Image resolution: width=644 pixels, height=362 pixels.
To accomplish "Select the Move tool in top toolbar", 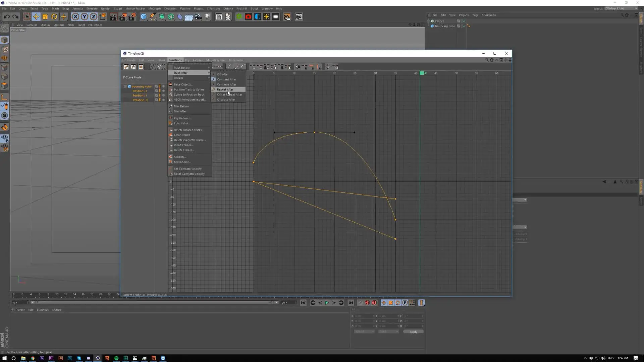I will (36, 17).
